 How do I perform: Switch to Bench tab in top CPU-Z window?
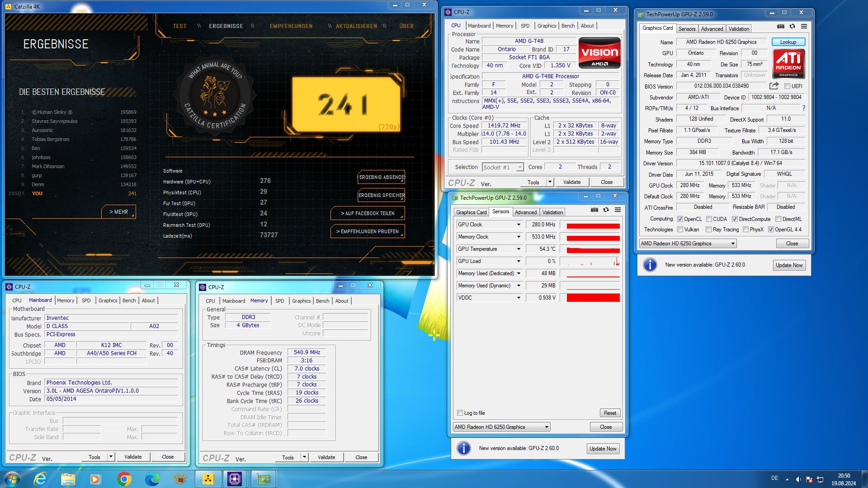[568, 26]
